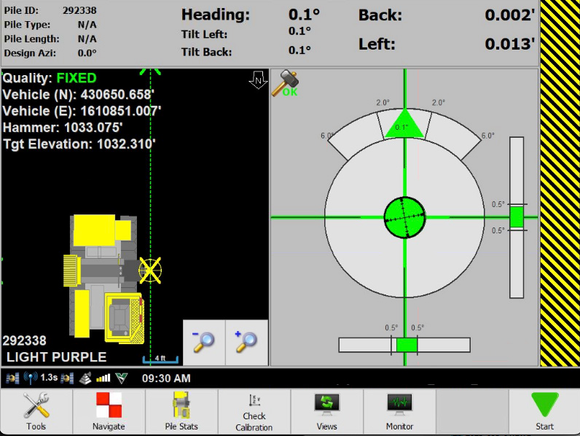Click the Tilt Left reading
This screenshot has height=436, width=580.
point(300,31)
